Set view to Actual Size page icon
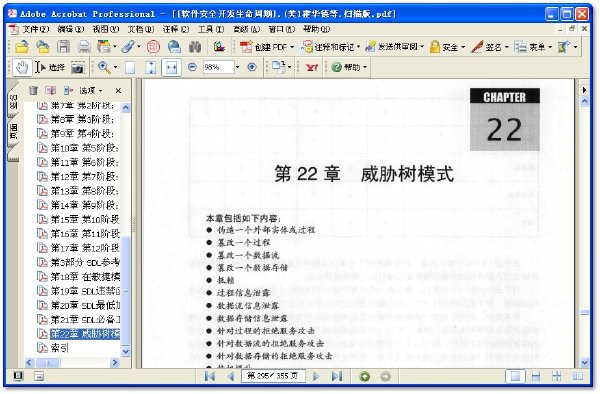 click(130, 68)
